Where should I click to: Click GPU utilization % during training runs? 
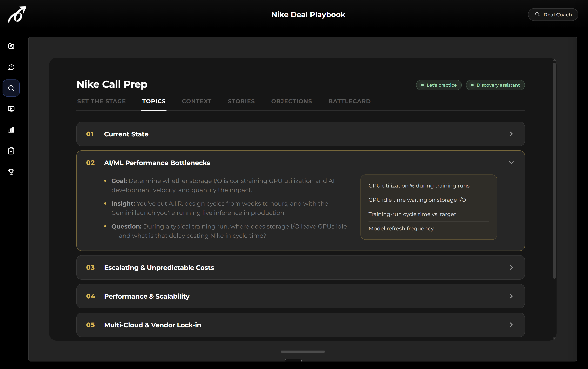tap(419, 186)
